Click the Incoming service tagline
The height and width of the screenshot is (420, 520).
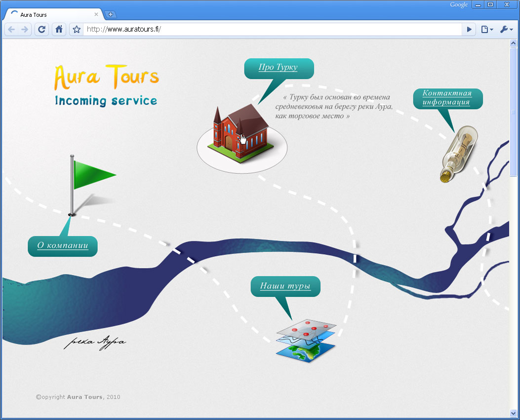click(106, 101)
